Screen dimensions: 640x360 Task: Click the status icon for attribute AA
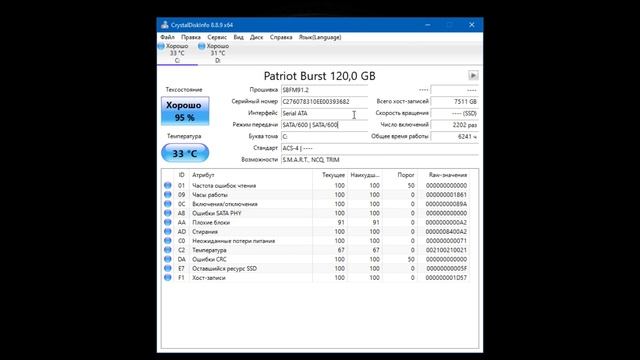click(x=168, y=222)
